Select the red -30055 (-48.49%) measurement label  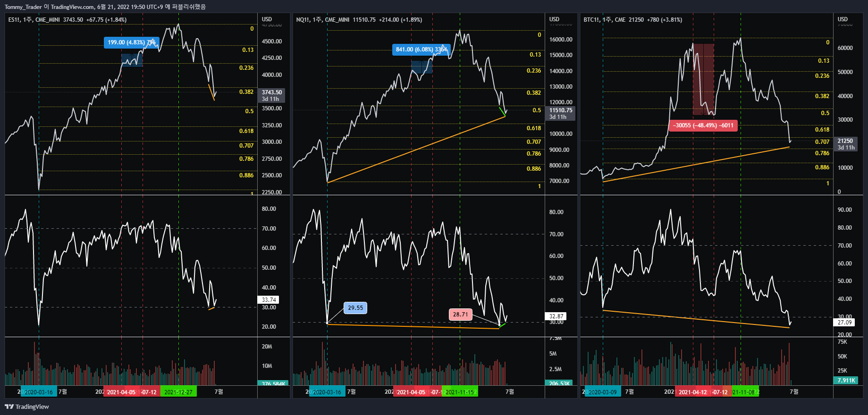point(703,125)
